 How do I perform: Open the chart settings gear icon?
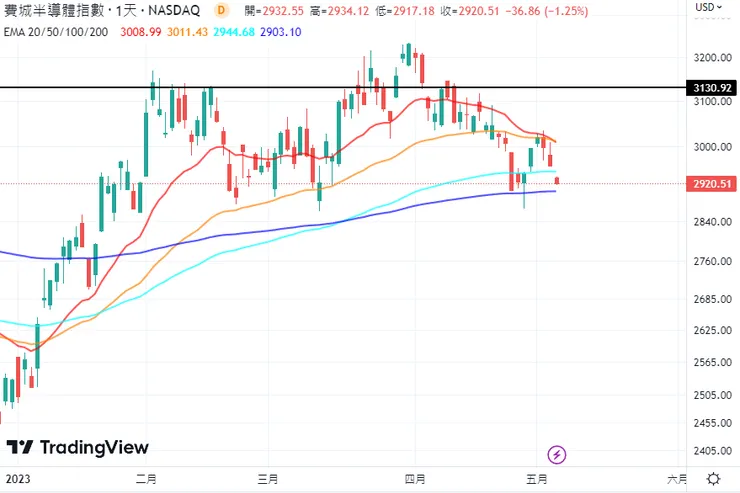714,479
